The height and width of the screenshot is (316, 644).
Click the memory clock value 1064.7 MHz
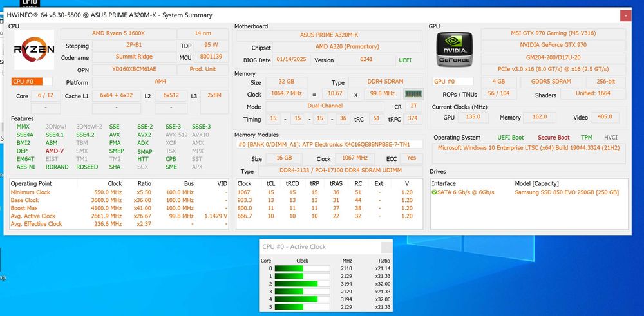tap(287, 94)
